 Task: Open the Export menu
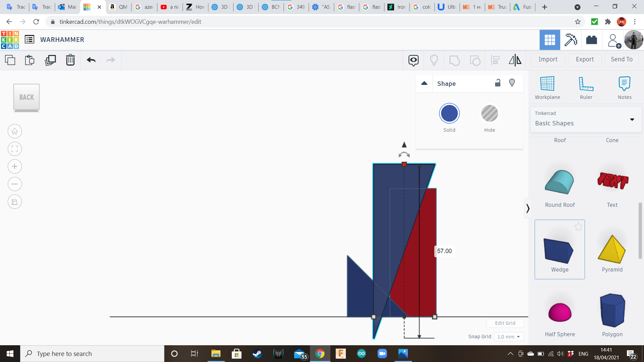(585, 59)
